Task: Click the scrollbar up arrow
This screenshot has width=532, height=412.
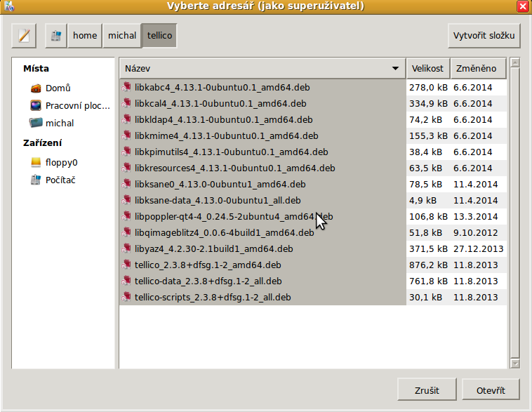Action: [515, 62]
